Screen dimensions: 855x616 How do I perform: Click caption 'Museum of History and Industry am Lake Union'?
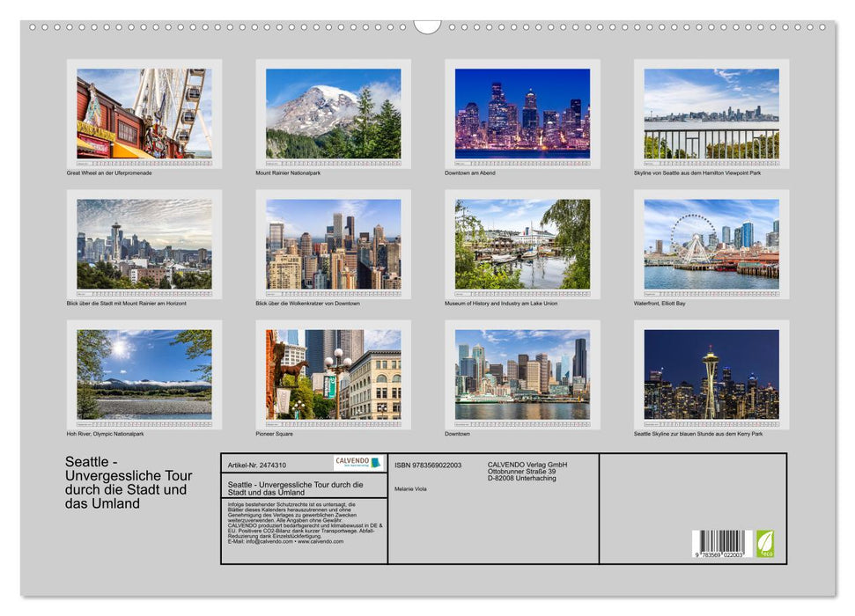501,303
